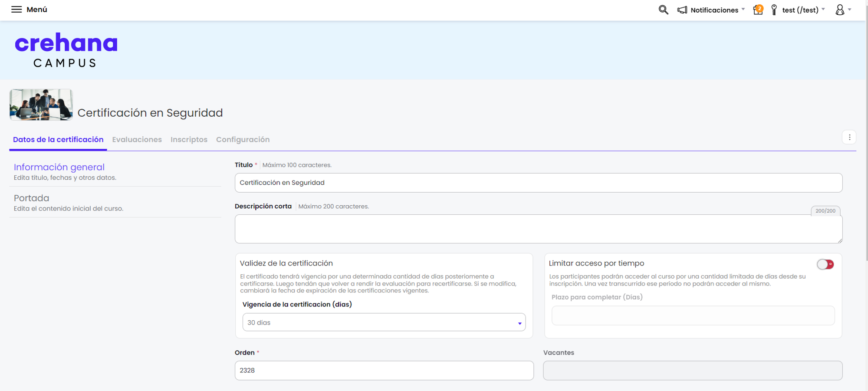Switch to the Inscriptos tab
The height and width of the screenshot is (391, 868).
pos(189,140)
